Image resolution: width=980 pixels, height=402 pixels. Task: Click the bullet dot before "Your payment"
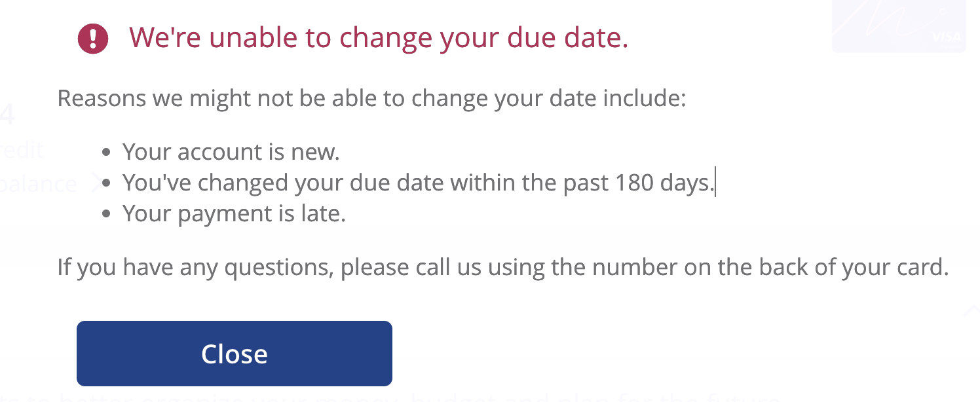(x=106, y=215)
